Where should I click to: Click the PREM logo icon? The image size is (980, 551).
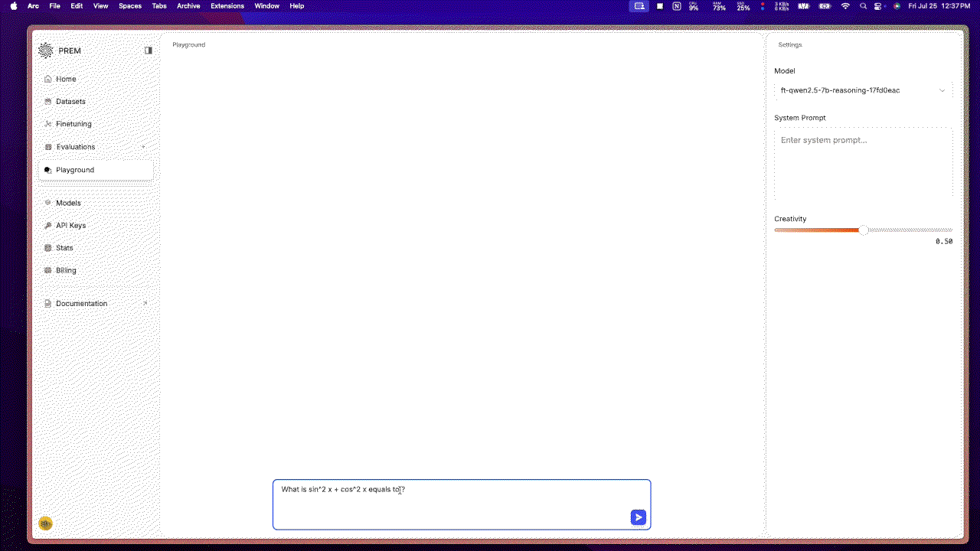pyautogui.click(x=46, y=51)
